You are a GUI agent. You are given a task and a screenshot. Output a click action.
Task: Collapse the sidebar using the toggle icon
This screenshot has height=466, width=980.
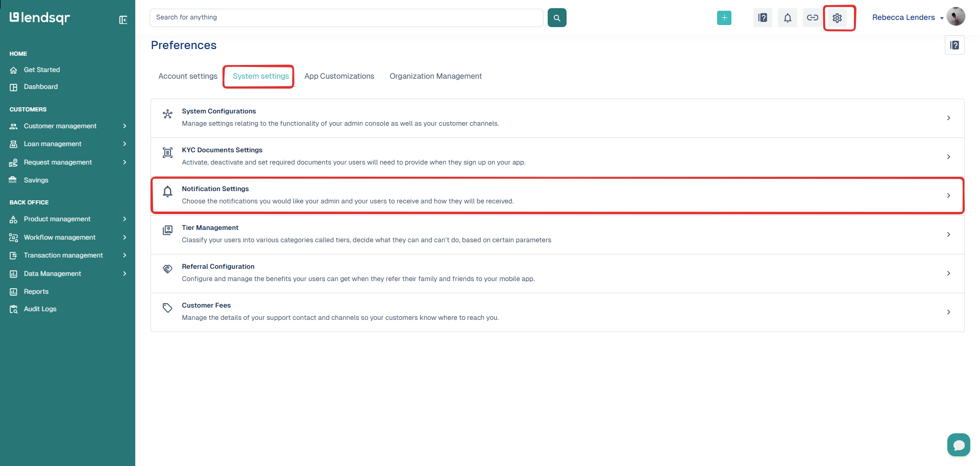coord(123,20)
